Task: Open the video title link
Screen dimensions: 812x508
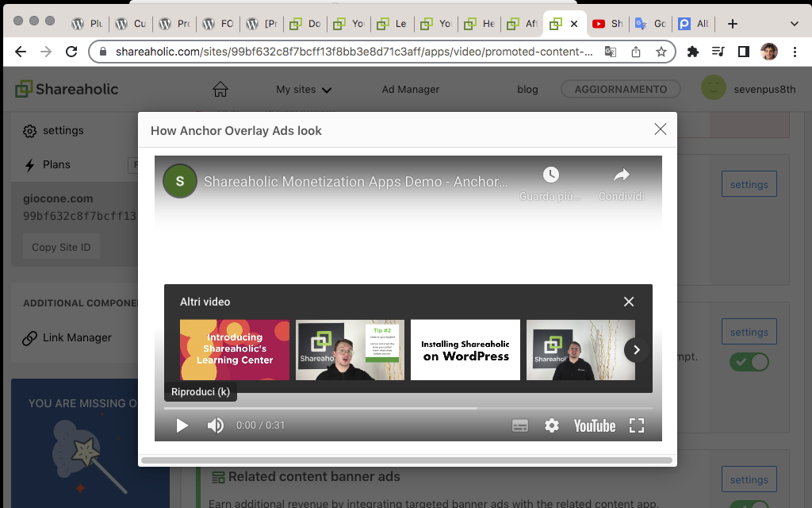Action: coord(356,182)
